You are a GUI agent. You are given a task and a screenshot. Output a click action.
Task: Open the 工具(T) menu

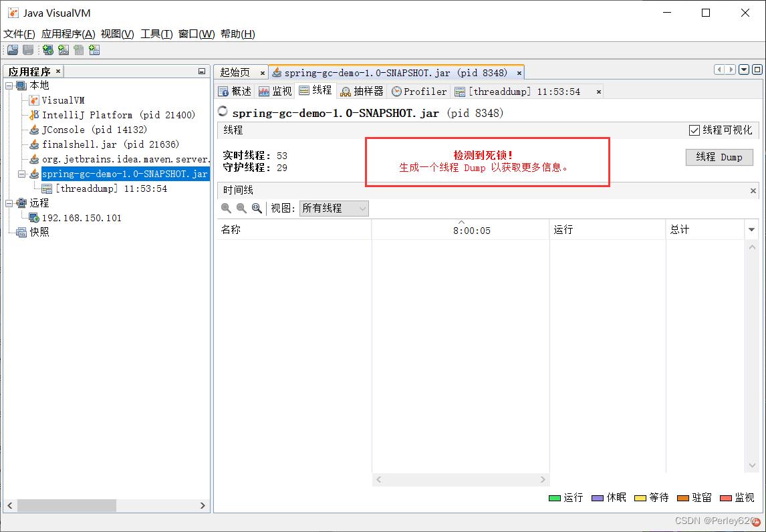click(157, 33)
